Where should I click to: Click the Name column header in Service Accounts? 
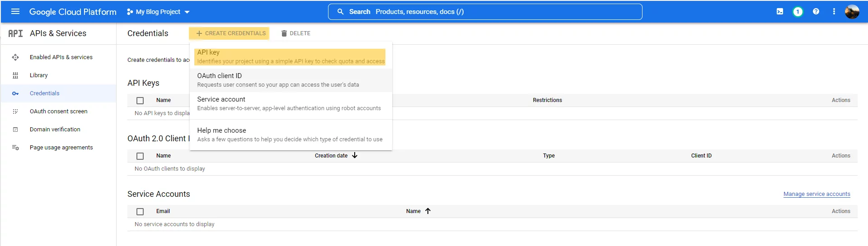(x=413, y=211)
